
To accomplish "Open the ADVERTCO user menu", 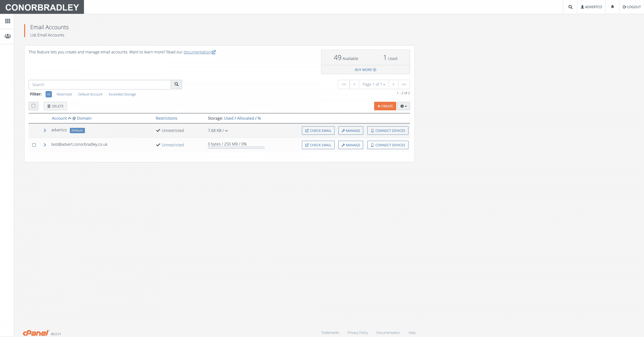I will coord(591,7).
